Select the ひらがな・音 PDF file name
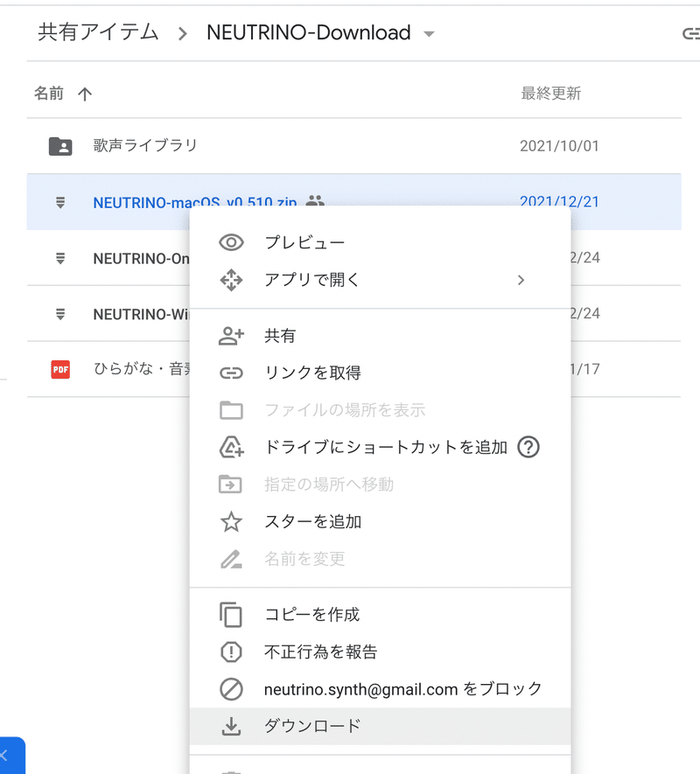This screenshot has width=700, height=774. [142, 369]
